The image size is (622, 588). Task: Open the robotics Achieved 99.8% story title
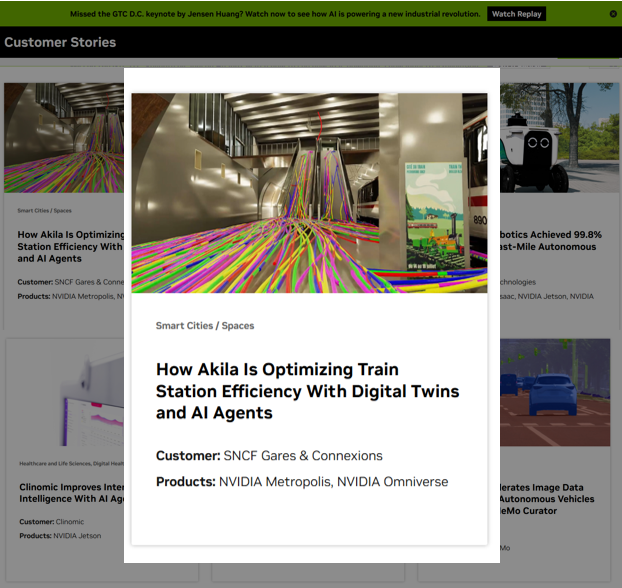click(x=548, y=240)
